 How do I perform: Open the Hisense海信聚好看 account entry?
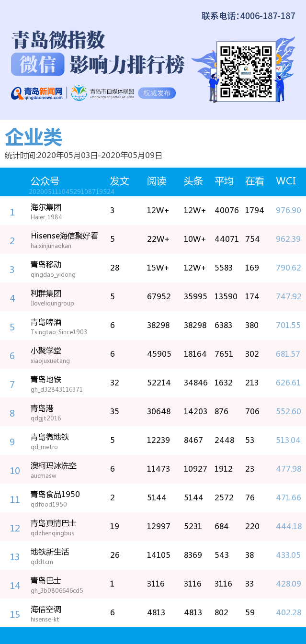(64, 236)
